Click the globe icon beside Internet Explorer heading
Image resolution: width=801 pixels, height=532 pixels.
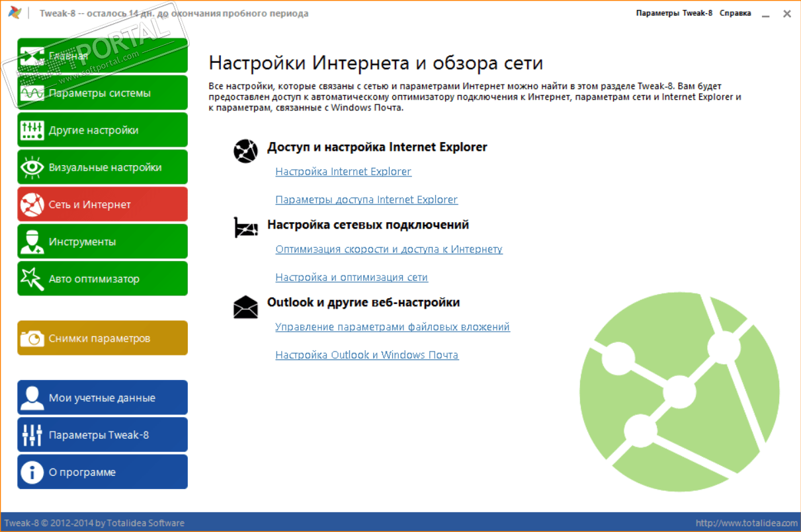245,151
